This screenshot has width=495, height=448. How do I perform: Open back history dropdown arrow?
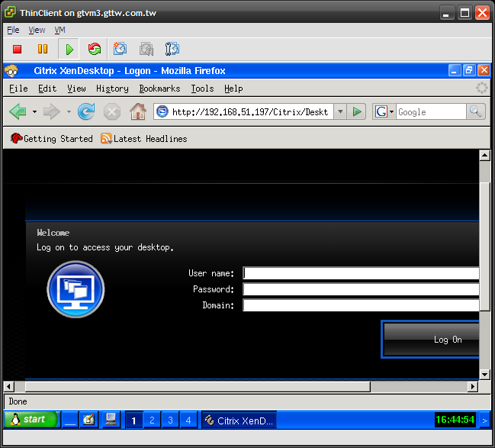[x=35, y=111]
